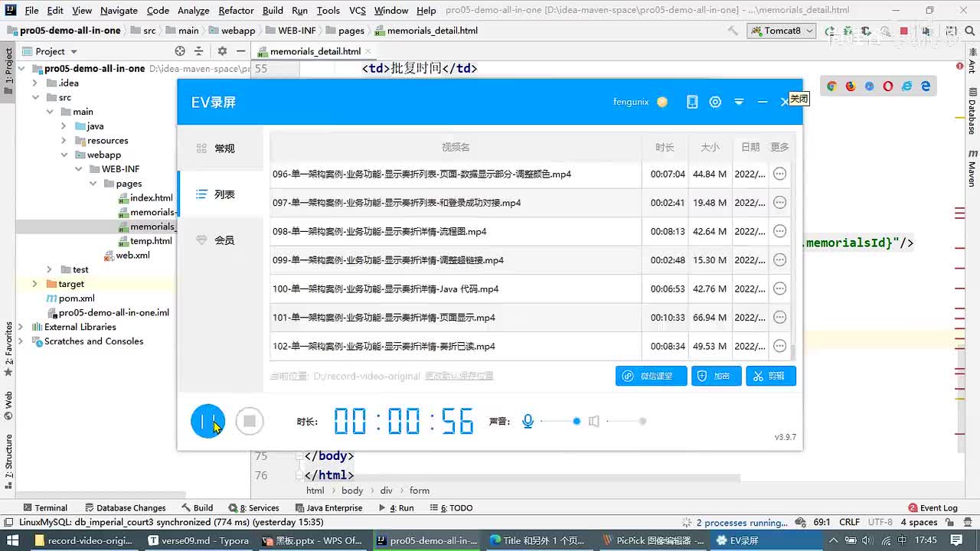Screen dimensions: 980x551
Task: Collapse the src folder
Action: point(36,97)
